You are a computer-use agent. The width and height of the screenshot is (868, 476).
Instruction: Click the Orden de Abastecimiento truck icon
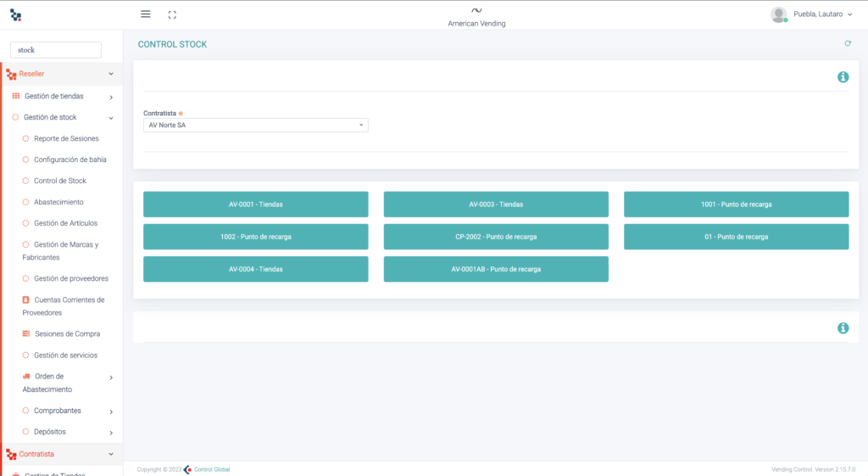tap(26, 376)
